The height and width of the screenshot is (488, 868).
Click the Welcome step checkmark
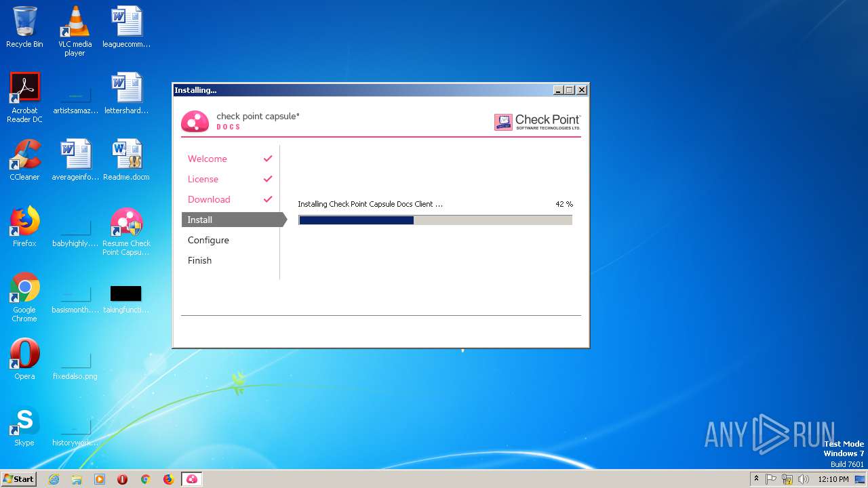point(268,159)
